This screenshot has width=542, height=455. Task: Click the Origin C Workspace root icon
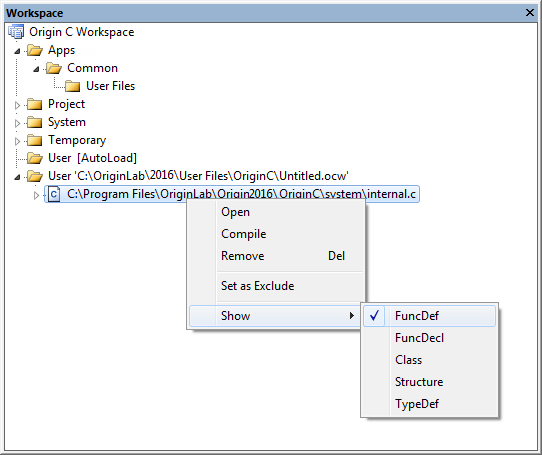point(16,32)
